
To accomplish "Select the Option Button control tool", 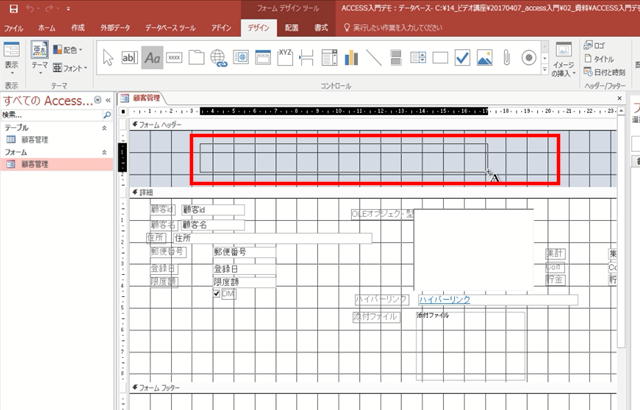I will point(529,58).
